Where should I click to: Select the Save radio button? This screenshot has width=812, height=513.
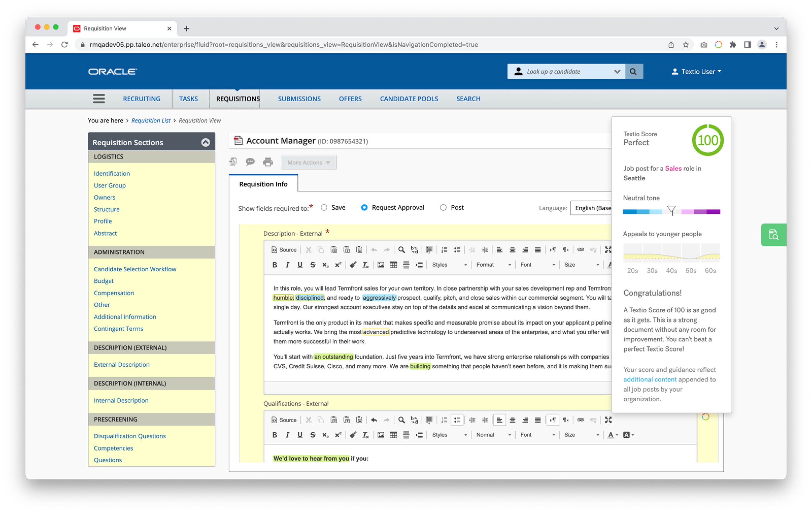click(324, 207)
